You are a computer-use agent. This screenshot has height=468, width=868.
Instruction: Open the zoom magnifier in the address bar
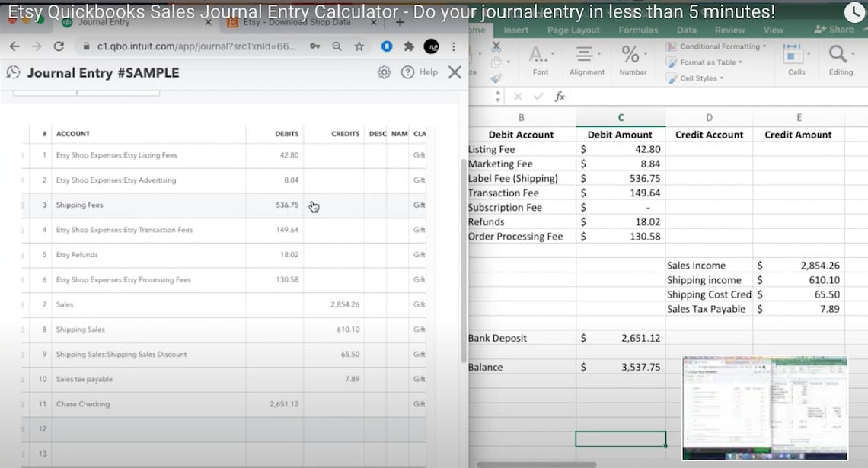[x=337, y=46]
